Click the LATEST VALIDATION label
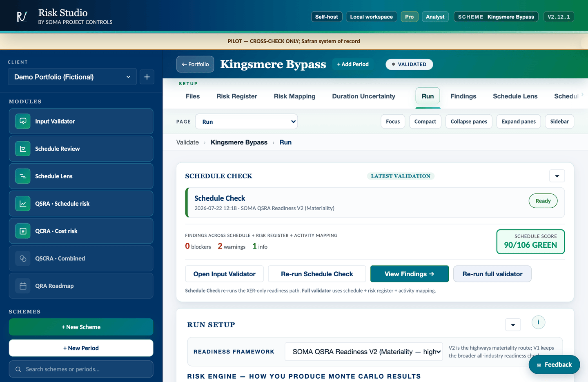 [x=401, y=176]
